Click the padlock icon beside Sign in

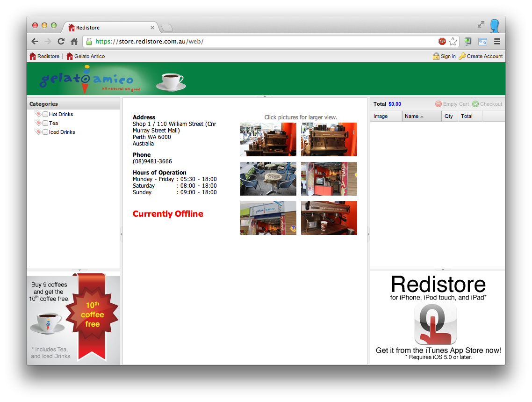point(436,56)
